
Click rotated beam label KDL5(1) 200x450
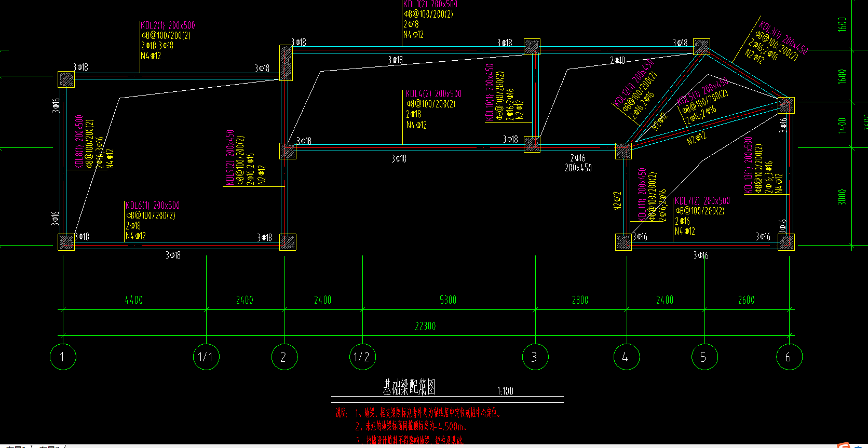703,91
